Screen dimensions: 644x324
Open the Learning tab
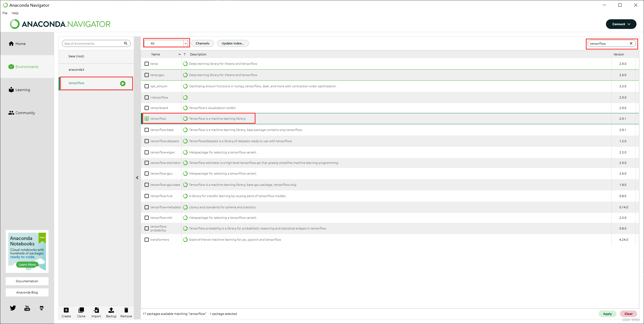click(x=27, y=90)
